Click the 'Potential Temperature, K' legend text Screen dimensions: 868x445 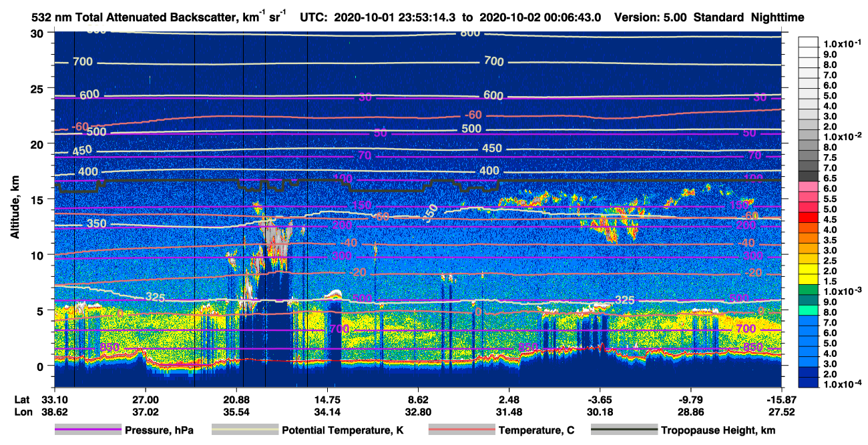(343, 430)
